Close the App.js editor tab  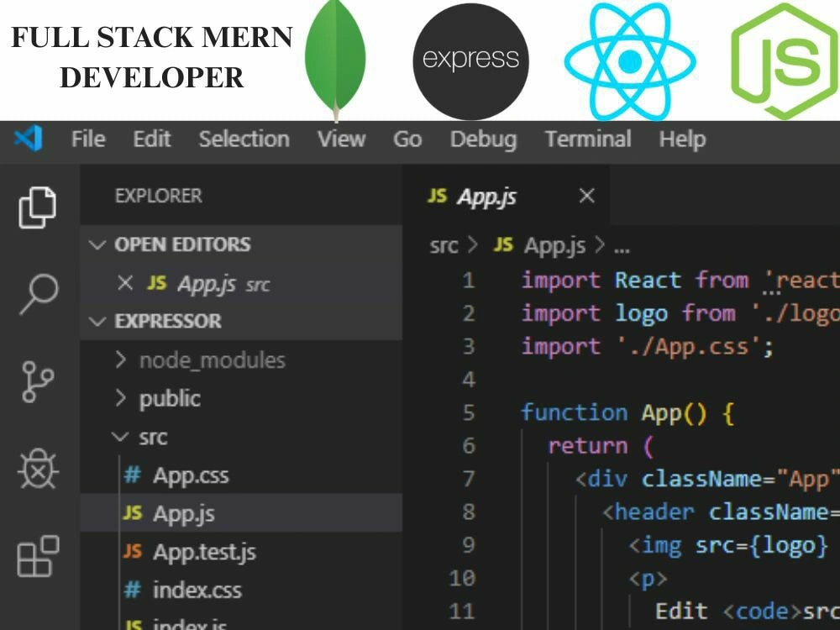tap(587, 196)
